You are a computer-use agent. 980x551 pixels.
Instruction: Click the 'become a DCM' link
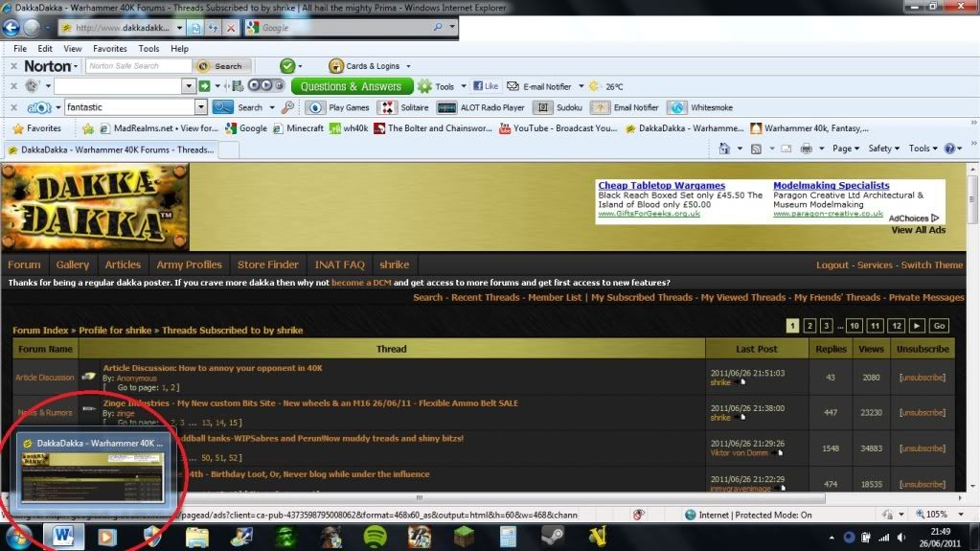pos(361,283)
